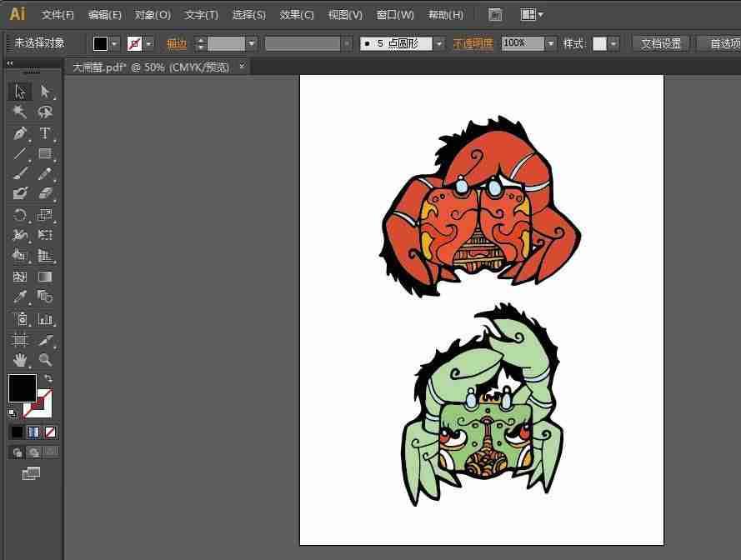
Task: Select the Slice tool
Action: point(45,340)
